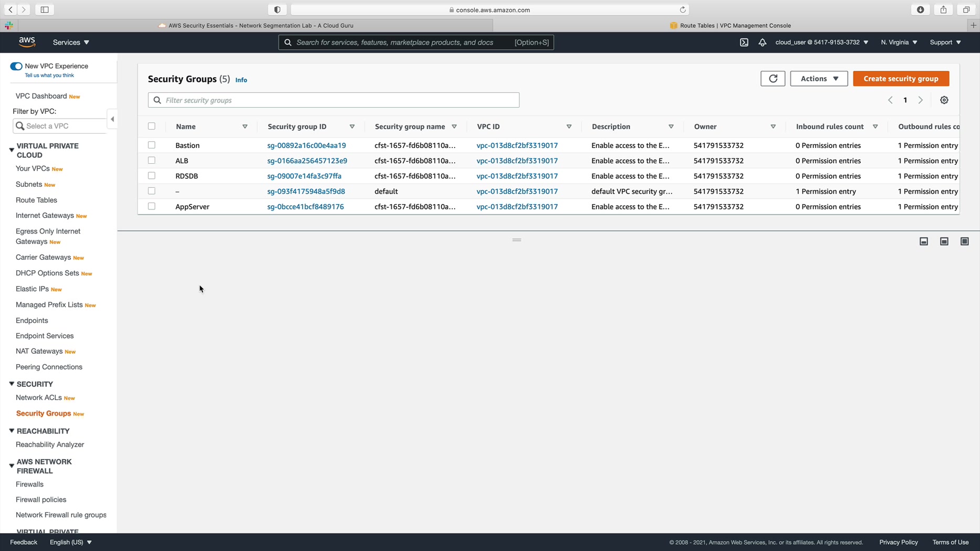Open the Support dropdown
This screenshot has height=551, width=980.
tap(945, 43)
